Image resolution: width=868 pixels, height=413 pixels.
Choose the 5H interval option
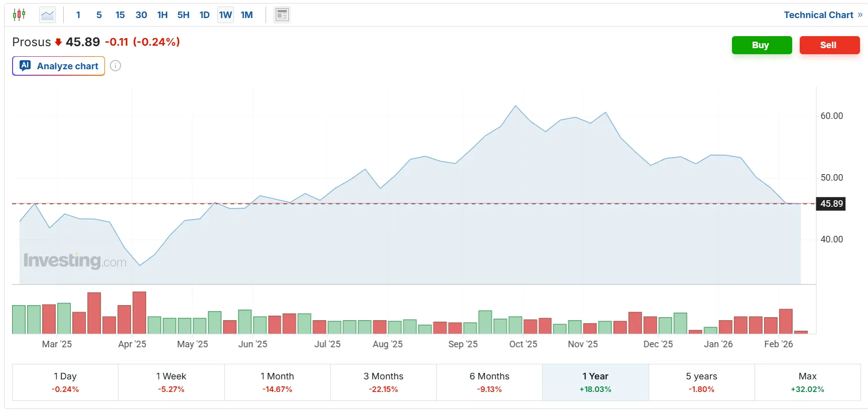tap(183, 15)
